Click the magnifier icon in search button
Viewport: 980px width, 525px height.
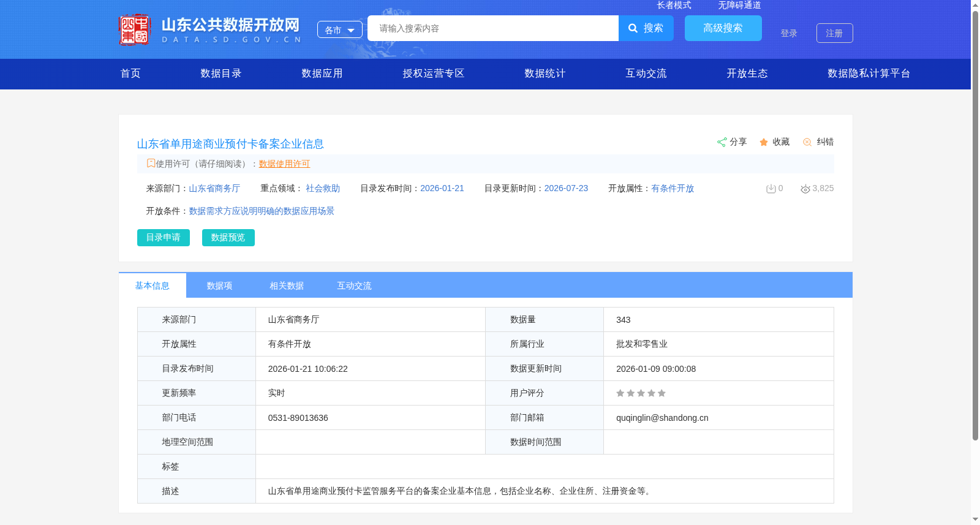pos(633,28)
